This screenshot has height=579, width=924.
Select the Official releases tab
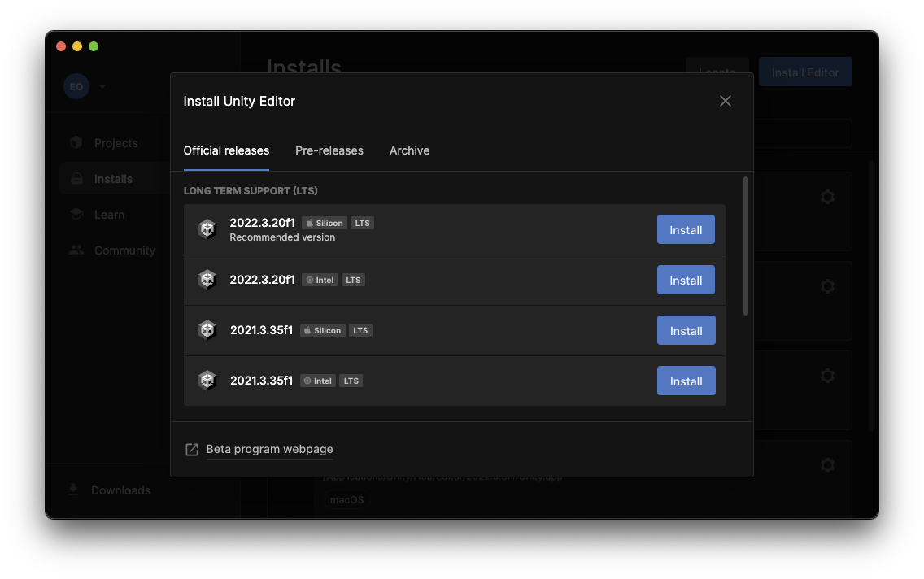tap(226, 150)
